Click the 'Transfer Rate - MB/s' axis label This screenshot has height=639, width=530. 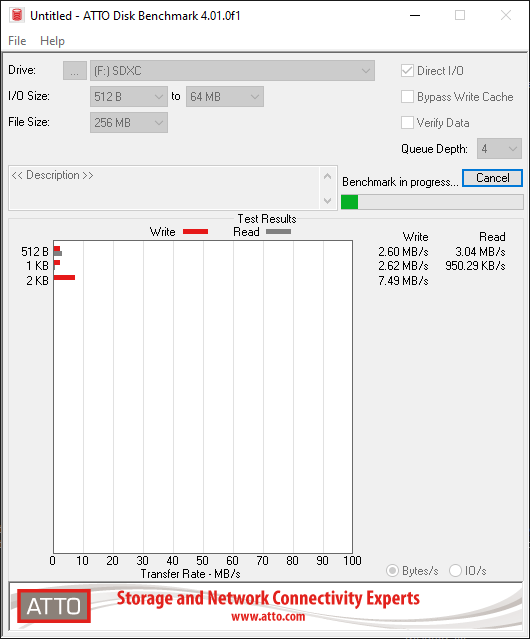tap(190, 574)
